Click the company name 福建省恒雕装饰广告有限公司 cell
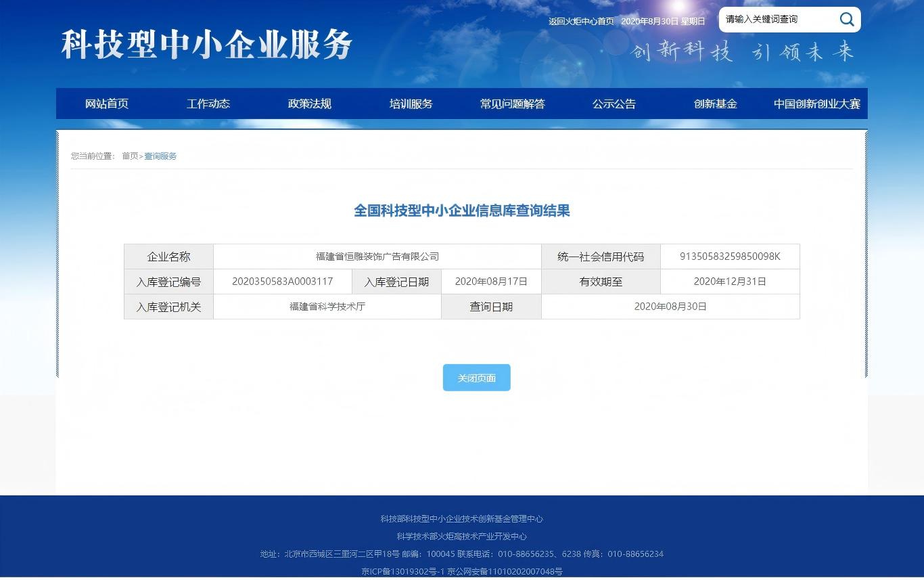This screenshot has width=924, height=580. [x=377, y=256]
